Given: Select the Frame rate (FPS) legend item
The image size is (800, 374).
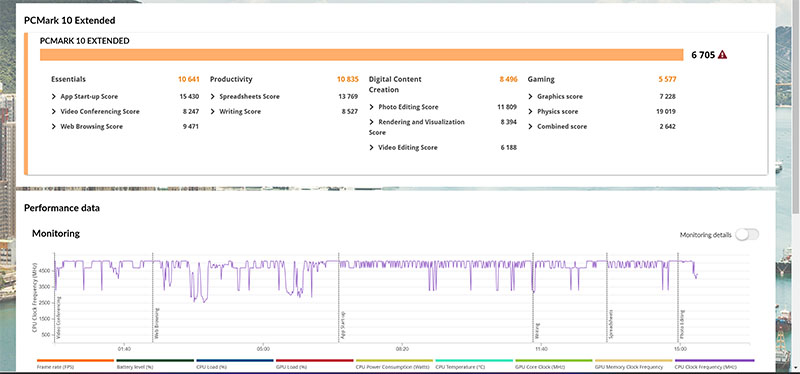Looking at the screenshot, I should [x=76, y=364].
